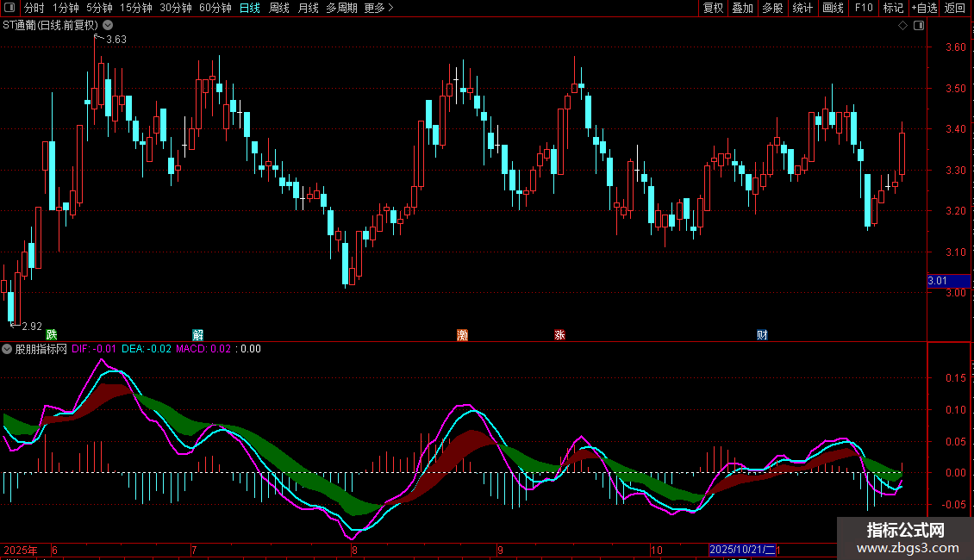
Task: Click the green 跌 event marker
Action: (x=52, y=334)
